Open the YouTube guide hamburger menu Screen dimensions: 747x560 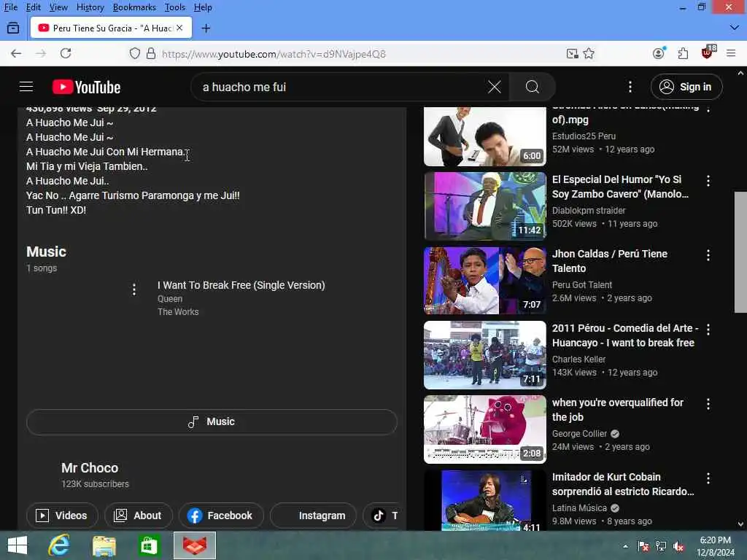tap(26, 87)
